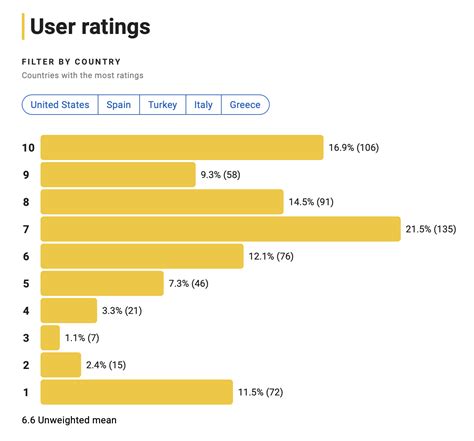
Task: Select the rating 5 bar
Action: 102,283
